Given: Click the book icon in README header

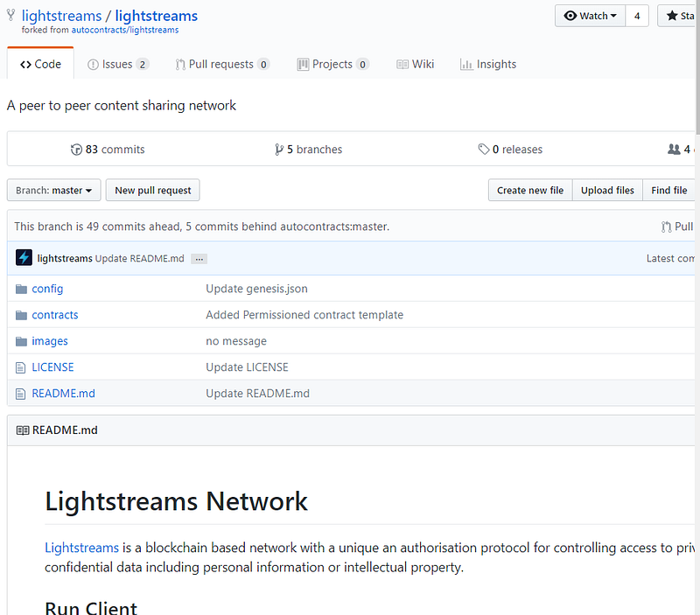Looking at the screenshot, I should 23,430.
